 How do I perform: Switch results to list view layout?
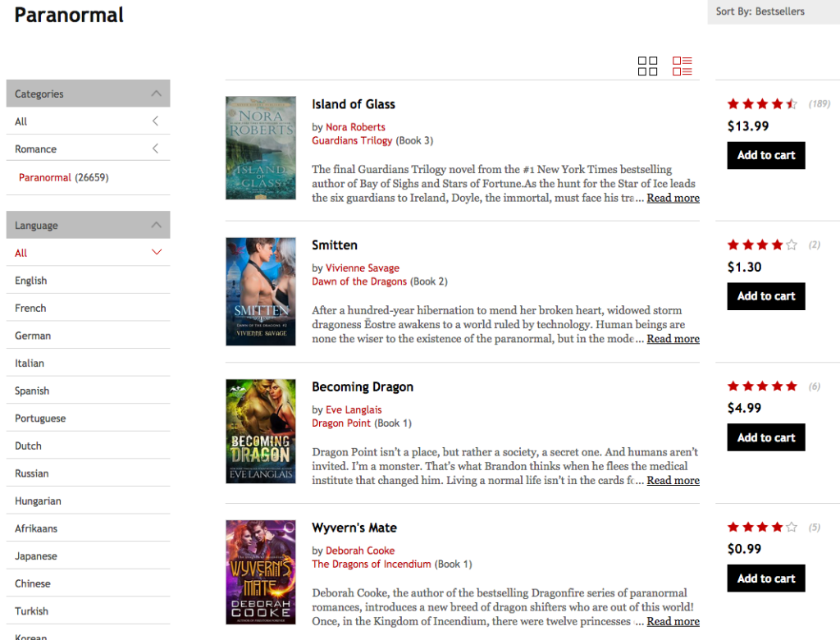(x=682, y=66)
